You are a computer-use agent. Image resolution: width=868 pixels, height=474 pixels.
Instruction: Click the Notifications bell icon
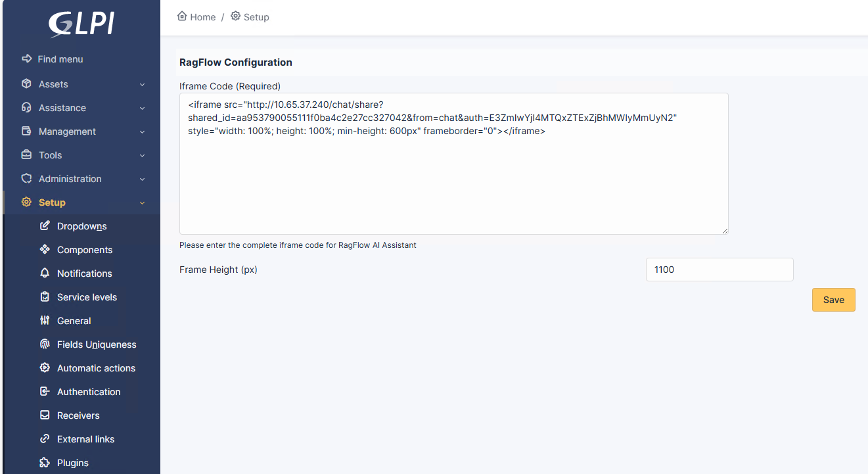coord(45,273)
